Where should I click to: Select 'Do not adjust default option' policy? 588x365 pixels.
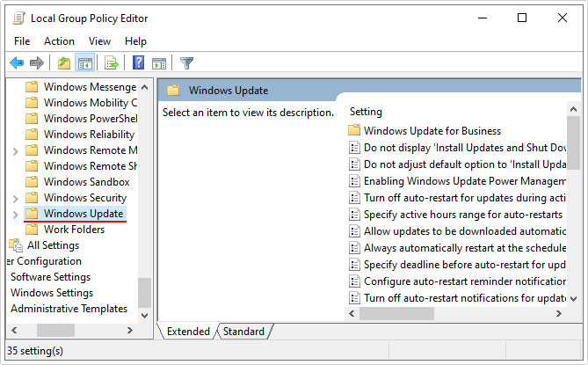465,164
